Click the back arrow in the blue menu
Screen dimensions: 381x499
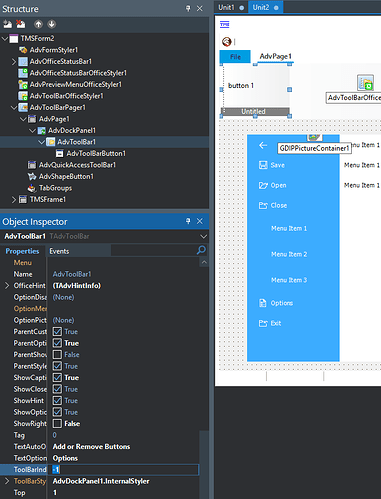click(263, 145)
